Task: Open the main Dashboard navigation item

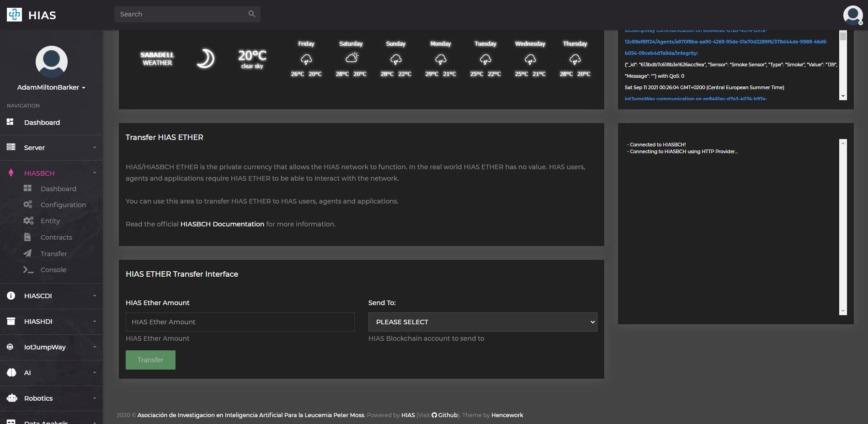Action: click(x=51, y=122)
